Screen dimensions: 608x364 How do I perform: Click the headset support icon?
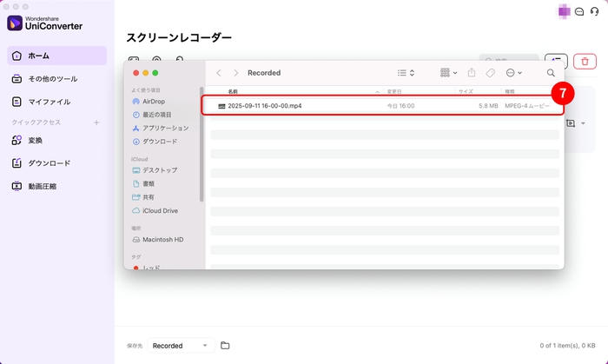594,11
